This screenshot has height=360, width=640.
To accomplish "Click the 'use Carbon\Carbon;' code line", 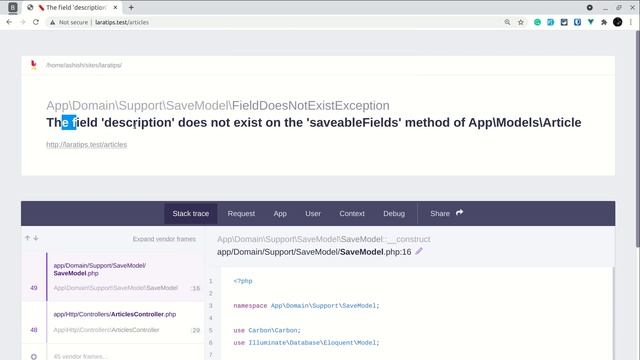I will click(x=267, y=330).
